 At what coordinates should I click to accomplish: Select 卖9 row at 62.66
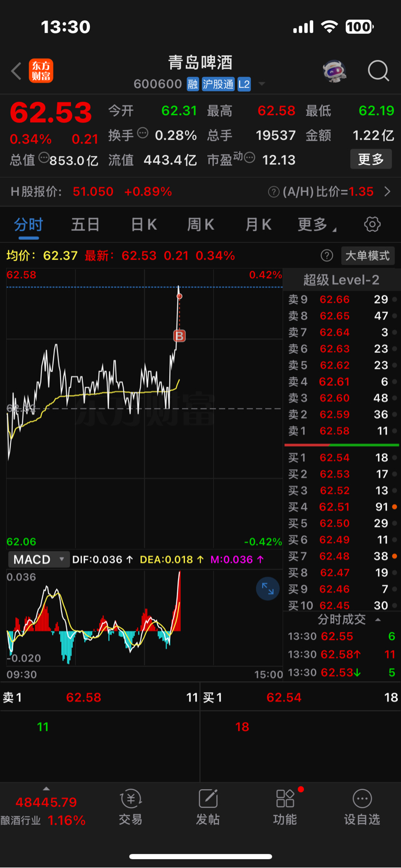(x=343, y=300)
